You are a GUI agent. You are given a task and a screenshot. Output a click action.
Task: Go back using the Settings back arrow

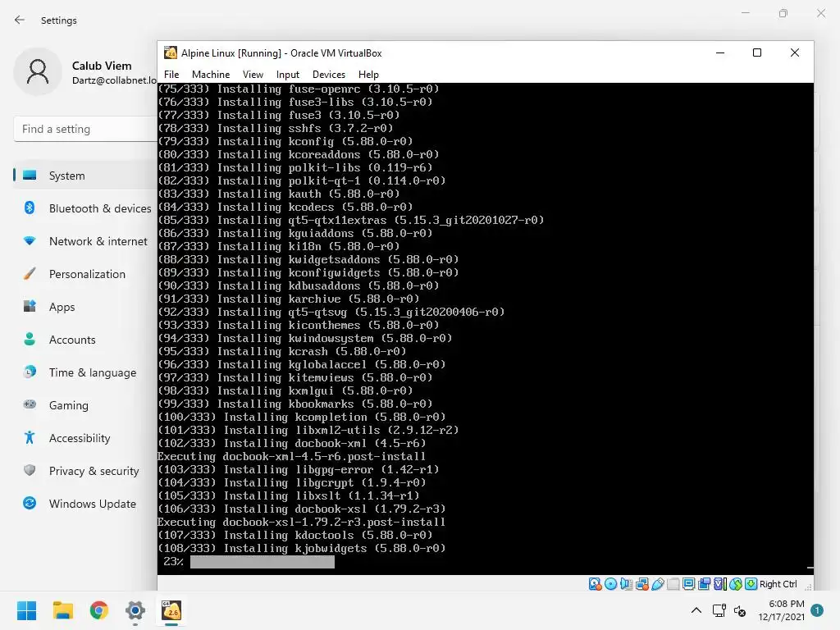20,20
